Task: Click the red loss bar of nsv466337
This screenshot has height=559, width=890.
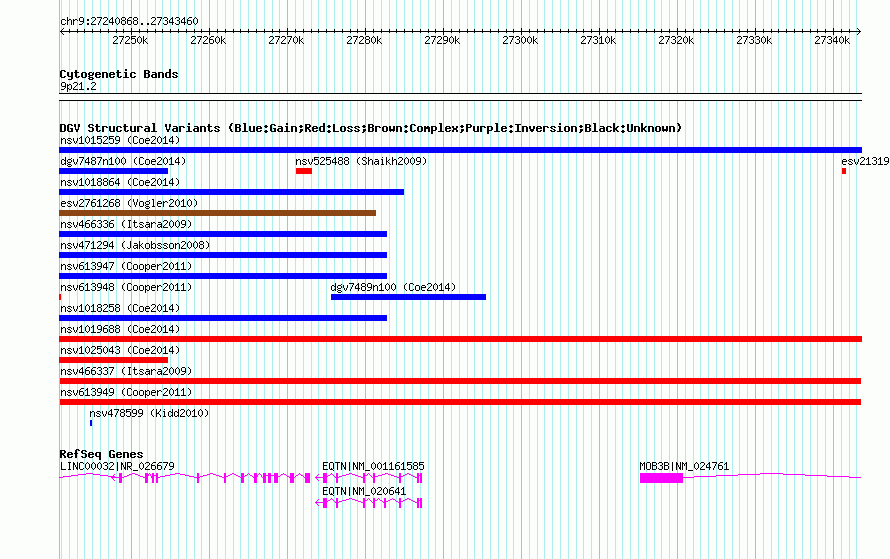Action: [x=460, y=381]
